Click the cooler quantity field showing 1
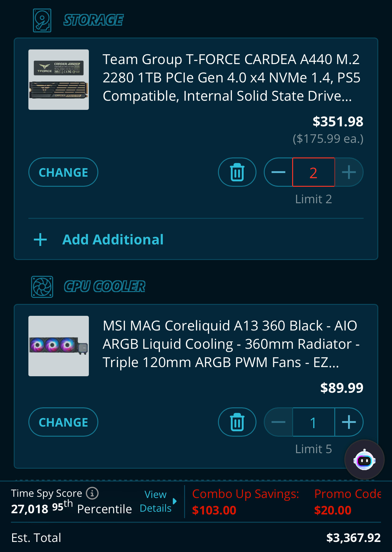This screenshot has width=392, height=552. coord(314,422)
